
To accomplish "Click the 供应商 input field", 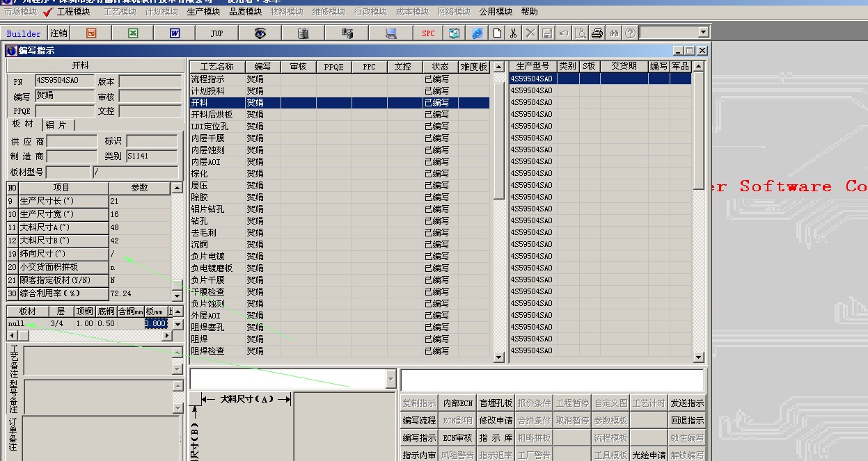I will tap(72, 141).
